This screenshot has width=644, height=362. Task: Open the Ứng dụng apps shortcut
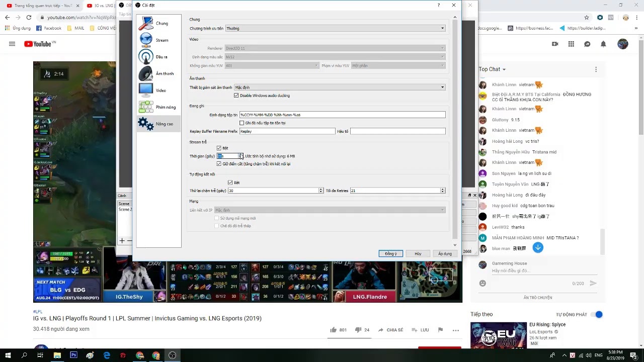[x=18, y=28]
